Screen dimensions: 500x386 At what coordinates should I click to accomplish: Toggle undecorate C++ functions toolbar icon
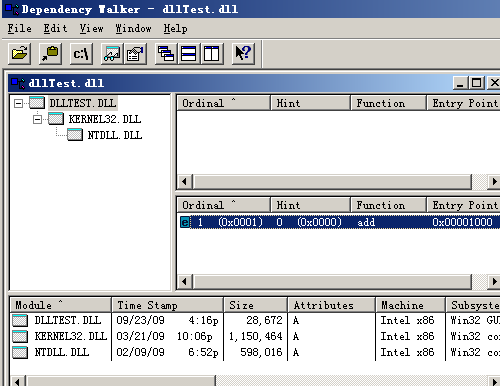click(x=112, y=54)
